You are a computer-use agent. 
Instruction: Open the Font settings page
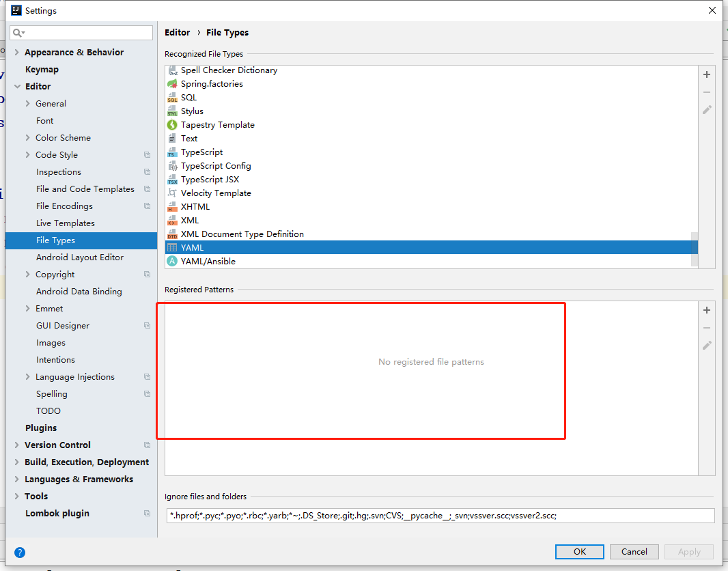[x=44, y=121]
